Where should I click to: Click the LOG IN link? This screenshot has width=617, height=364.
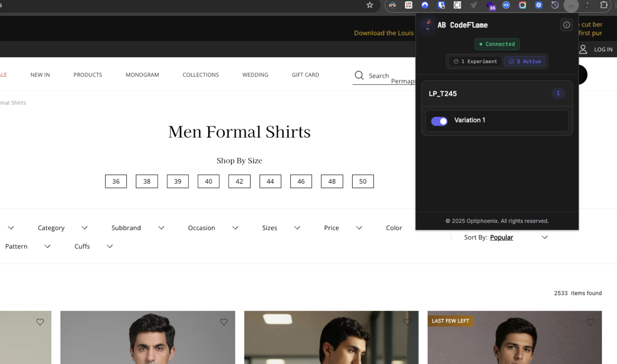click(x=603, y=49)
